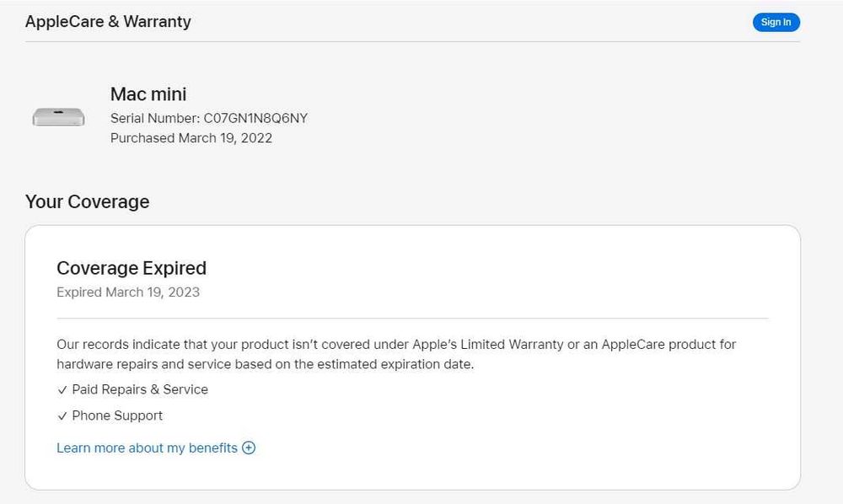The height and width of the screenshot is (504, 843).
Task: Click the Phone Support label
Action: 117,416
